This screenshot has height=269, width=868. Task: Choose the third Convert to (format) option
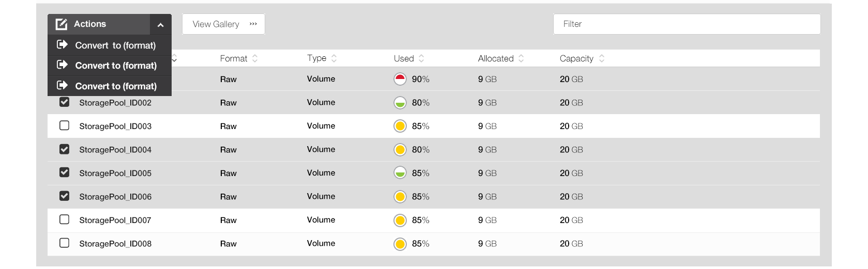click(x=115, y=86)
